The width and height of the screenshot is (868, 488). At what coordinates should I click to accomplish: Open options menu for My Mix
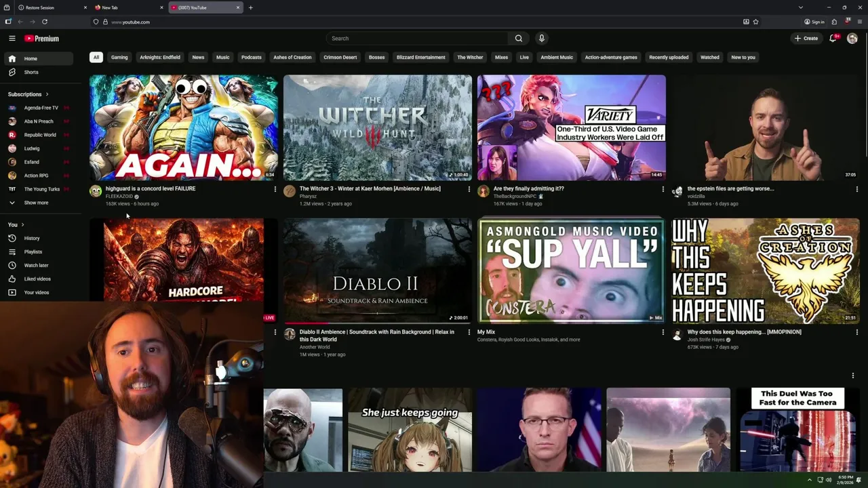click(x=663, y=332)
